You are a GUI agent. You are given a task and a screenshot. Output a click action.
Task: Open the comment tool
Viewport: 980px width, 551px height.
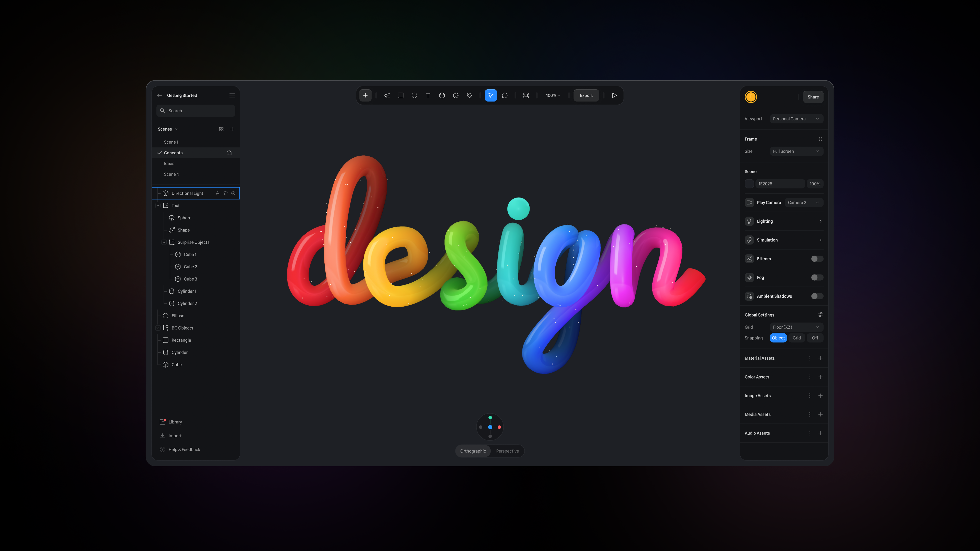click(x=505, y=95)
